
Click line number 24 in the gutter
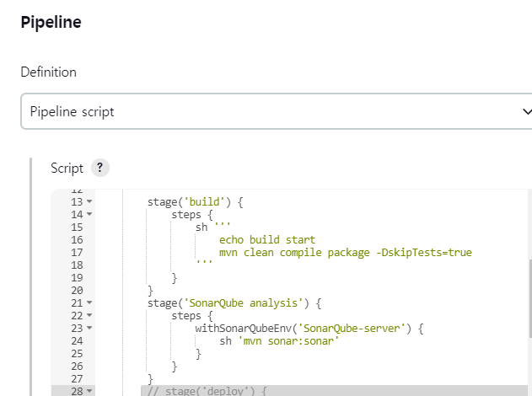click(77, 341)
